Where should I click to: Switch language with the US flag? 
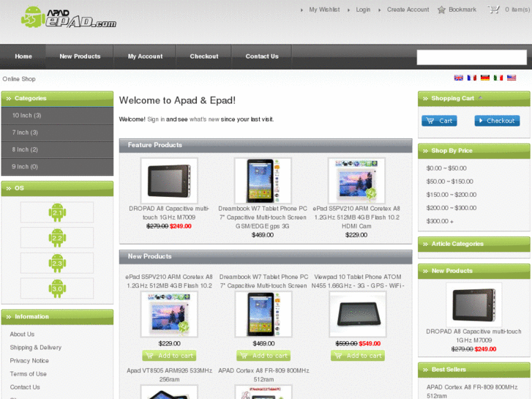coord(512,78)
